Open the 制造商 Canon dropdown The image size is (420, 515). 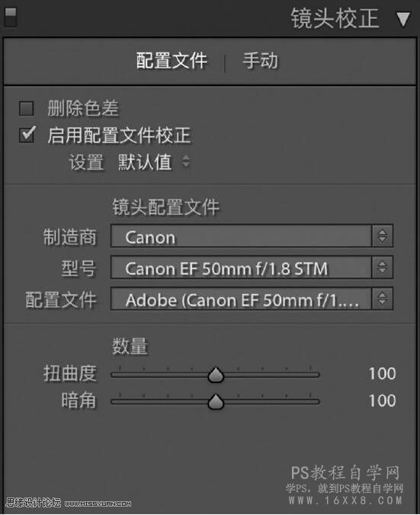tap(252, 236)
